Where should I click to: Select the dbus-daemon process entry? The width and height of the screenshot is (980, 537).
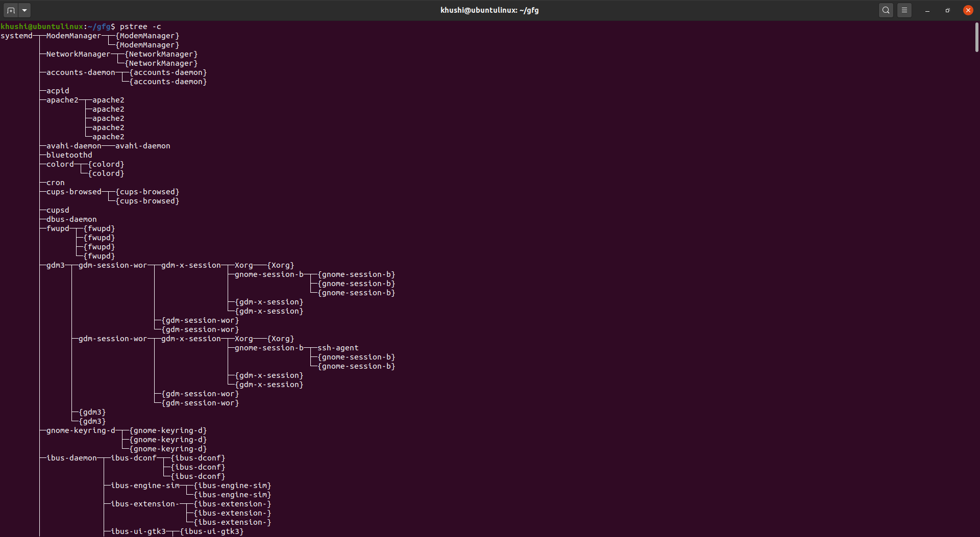pyautogui.click(x=71, y=219)
